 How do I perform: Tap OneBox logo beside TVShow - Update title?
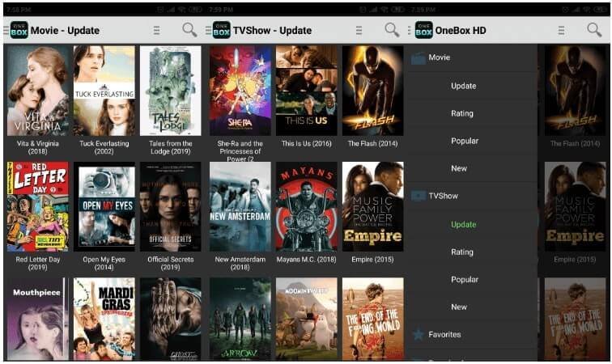point(221,30)
